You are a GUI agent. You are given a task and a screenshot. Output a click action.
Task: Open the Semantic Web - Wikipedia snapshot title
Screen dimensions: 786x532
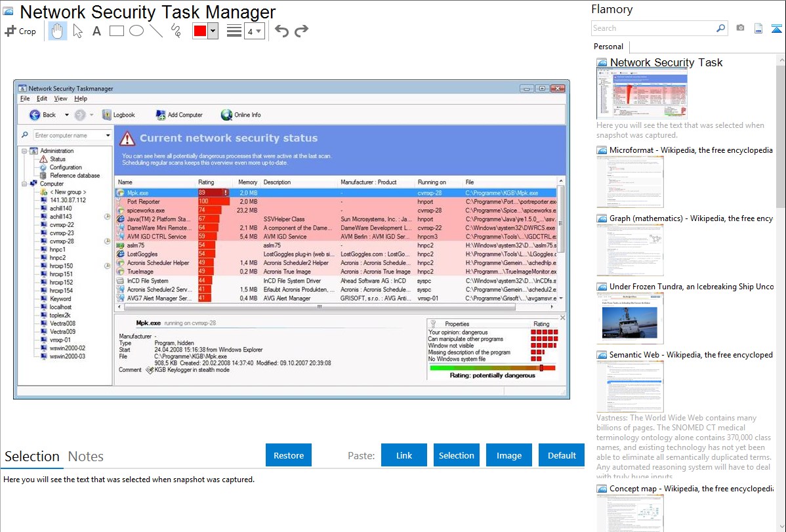pos(691,355)
